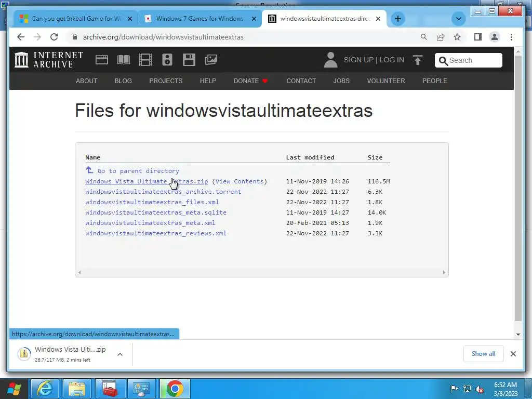Open the Software floppy disk icon
This screenshot has width=532, height=399.
[189, 60]
